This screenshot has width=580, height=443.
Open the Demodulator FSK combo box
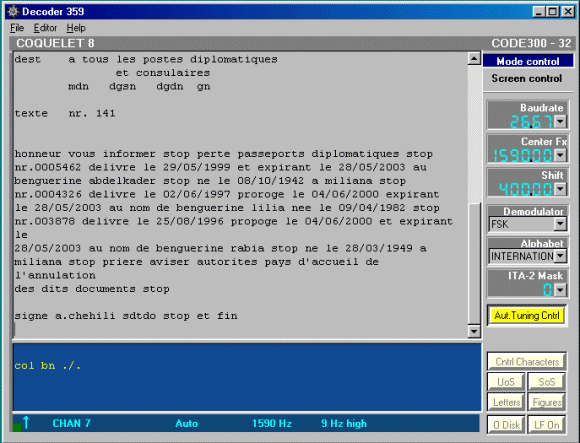[528, 224]
